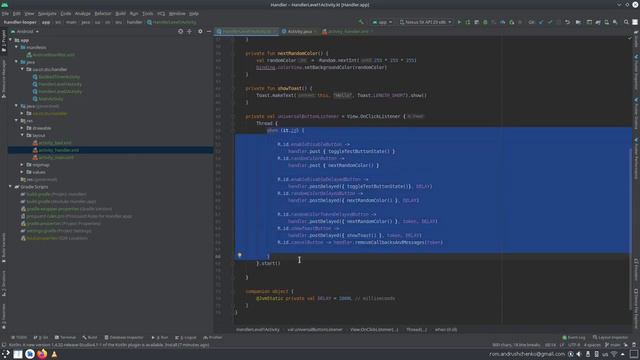Click the Wi-Fi network icon in tray
The height and width of the screenshot is (360, 640).
614,354
